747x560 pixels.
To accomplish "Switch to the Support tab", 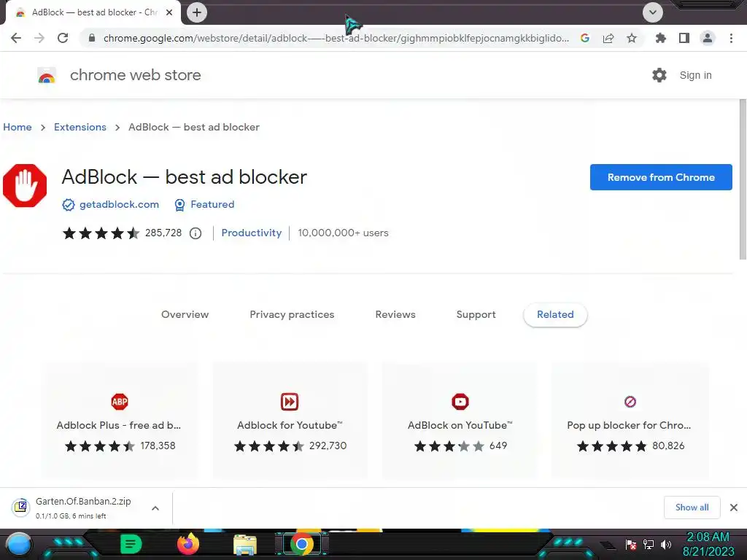I will (x=476, y=314).
